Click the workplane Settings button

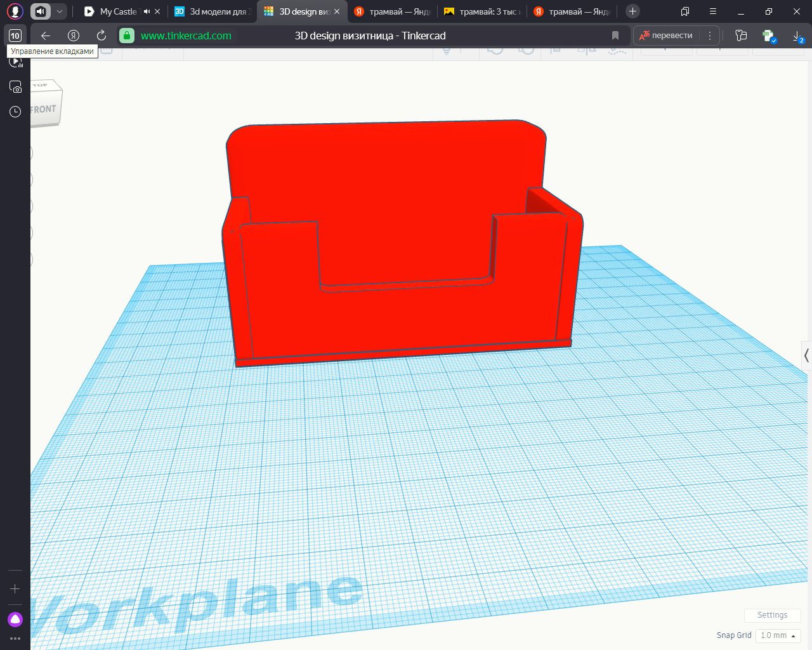pos(772,615)
